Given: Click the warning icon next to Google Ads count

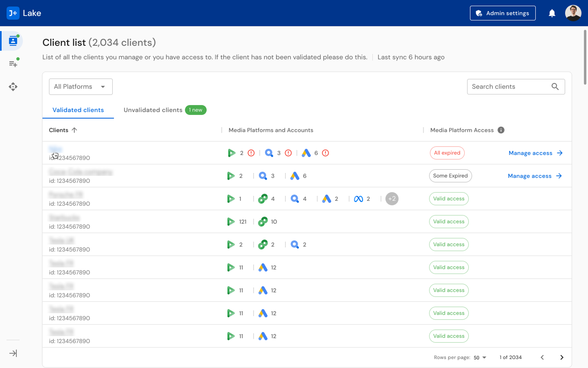Looking at the screenshot, I should (x=325, y=153).
